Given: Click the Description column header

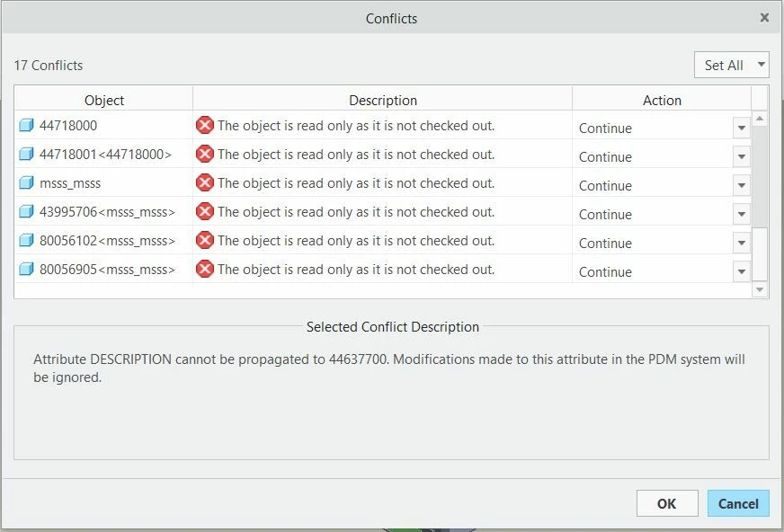Looking at the screenshot, I should (382, 100).
